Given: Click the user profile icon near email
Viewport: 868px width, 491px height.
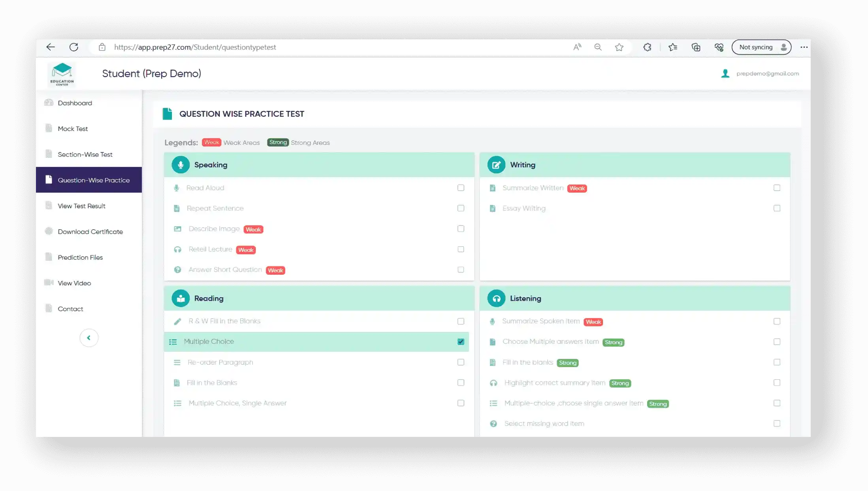Looking at the screenshot, I should click(x=725, y=74).
